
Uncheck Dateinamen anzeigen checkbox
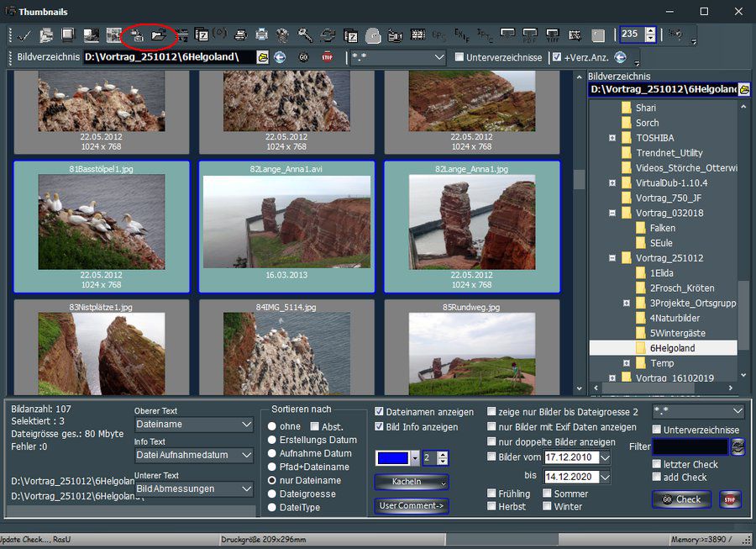380,412
